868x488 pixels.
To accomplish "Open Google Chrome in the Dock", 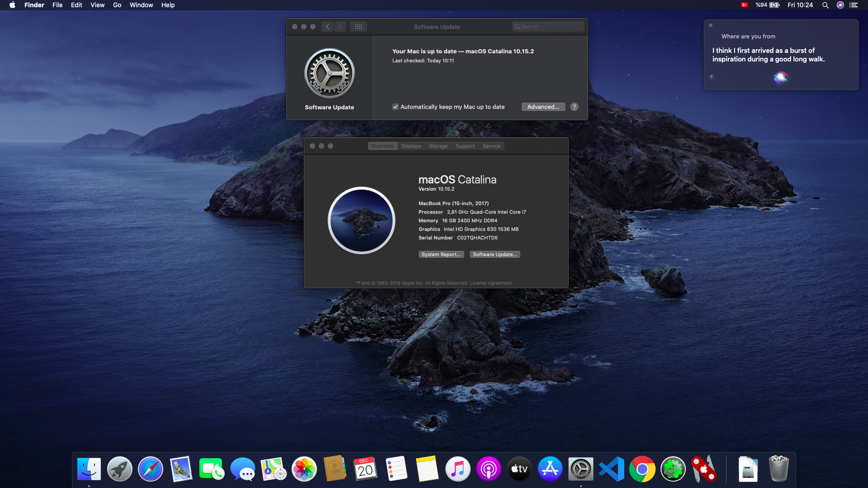I will (642, 469).
